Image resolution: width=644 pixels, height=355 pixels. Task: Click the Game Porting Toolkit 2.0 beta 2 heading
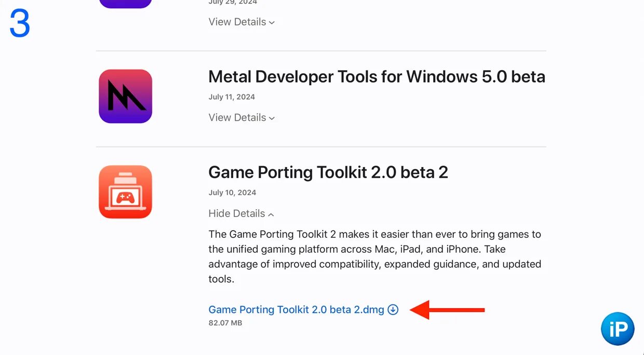[x=328, y=172]
